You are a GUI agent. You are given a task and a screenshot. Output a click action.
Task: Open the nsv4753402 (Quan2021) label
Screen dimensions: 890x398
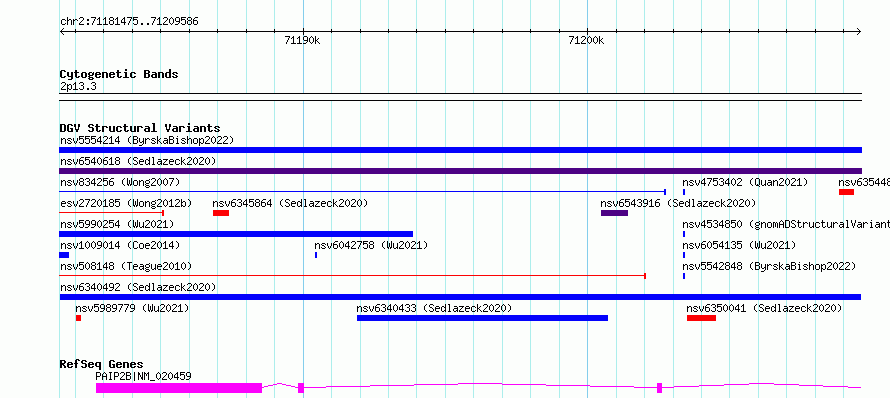(x=745, y=182)
